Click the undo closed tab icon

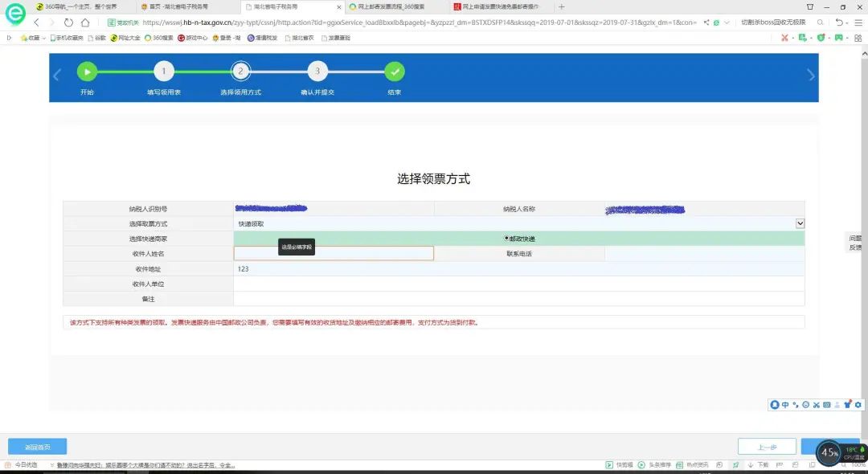pos(839,22)
